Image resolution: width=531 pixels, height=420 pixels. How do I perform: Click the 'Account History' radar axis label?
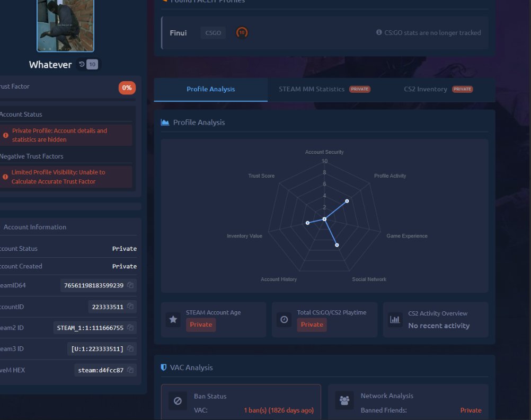[279, 279]
